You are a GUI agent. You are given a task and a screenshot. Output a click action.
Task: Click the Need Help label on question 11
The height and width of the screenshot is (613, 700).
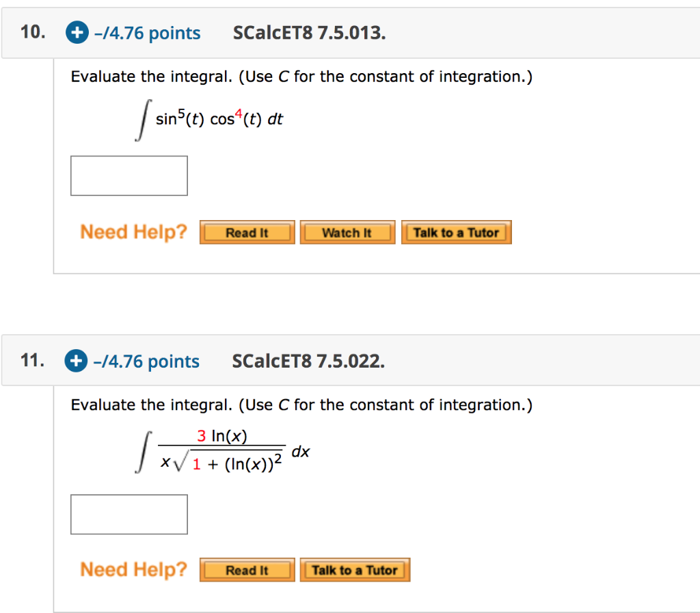point(133,569)
